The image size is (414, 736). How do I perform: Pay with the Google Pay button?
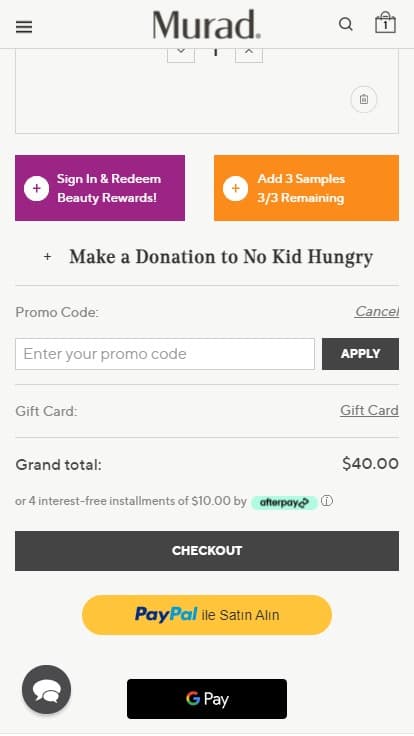[x=207, y=699]
